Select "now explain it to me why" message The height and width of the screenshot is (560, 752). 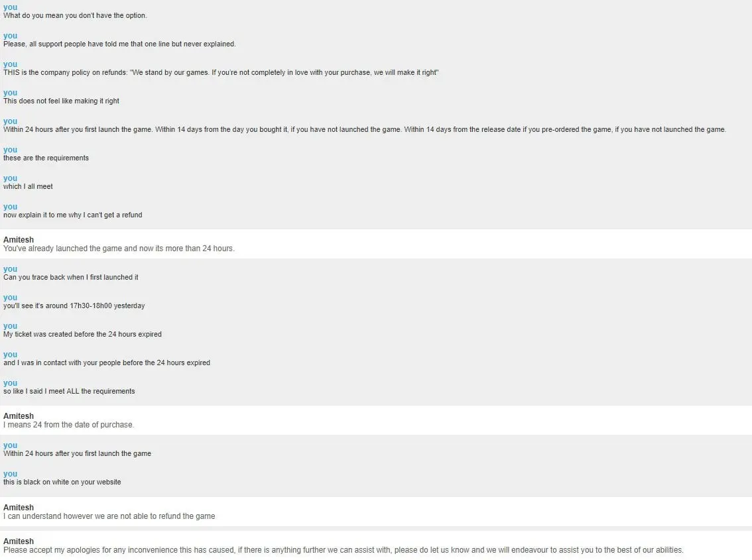(72, 215)
